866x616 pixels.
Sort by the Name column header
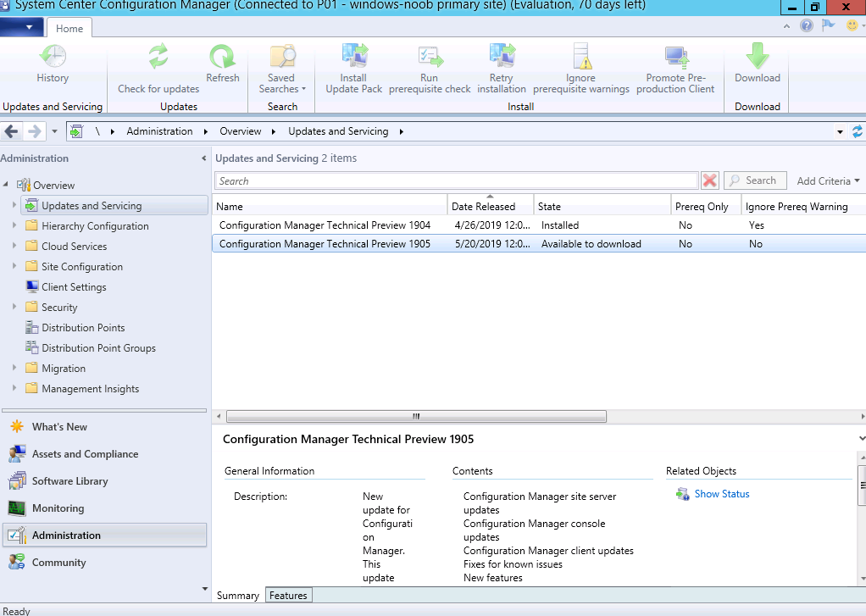(330, 206)
